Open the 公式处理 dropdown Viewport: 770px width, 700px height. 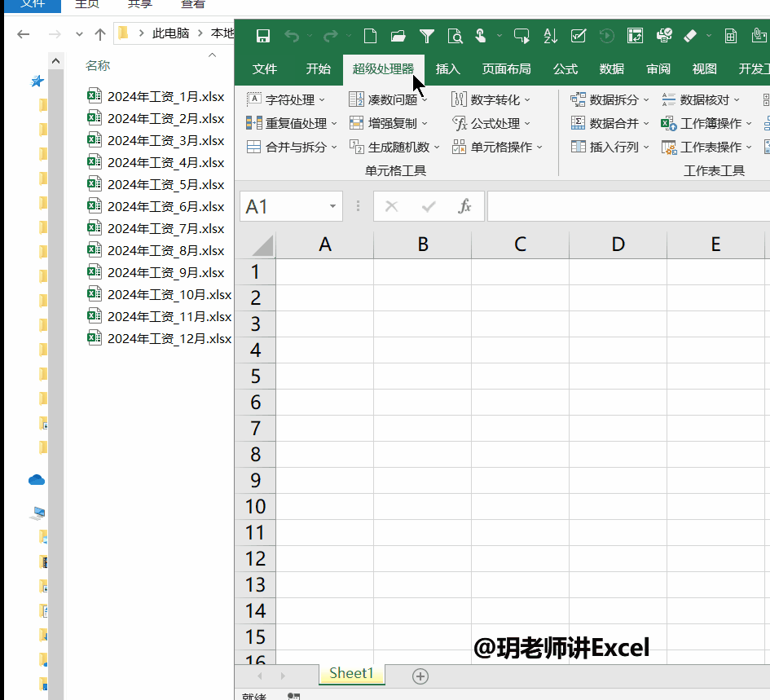pyautogui.click(x=491, y=123)
